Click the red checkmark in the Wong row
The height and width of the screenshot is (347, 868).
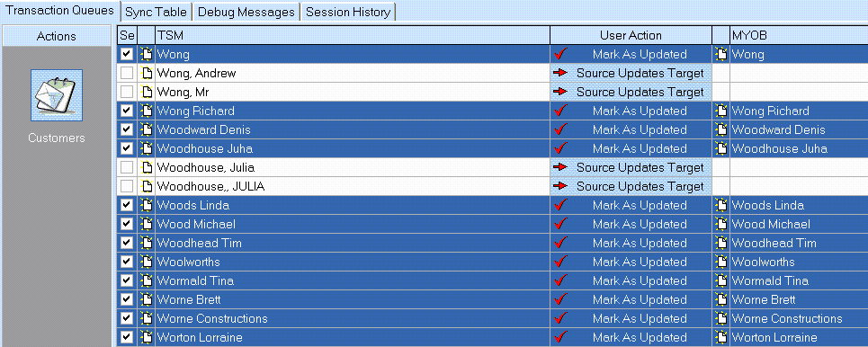[561, 54]
